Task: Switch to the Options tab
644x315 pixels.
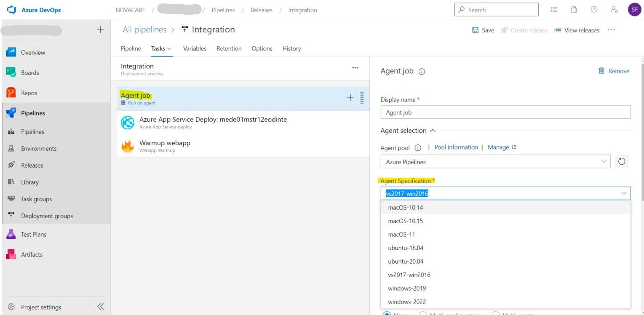Action: (x=262, y=48)
